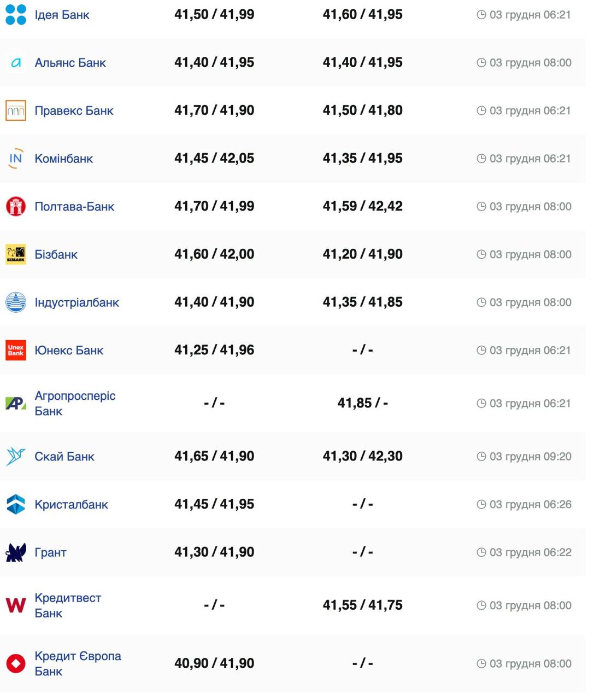
Task: Click the Кристалбанк blue diamond logo
Action: pos(16,504)
